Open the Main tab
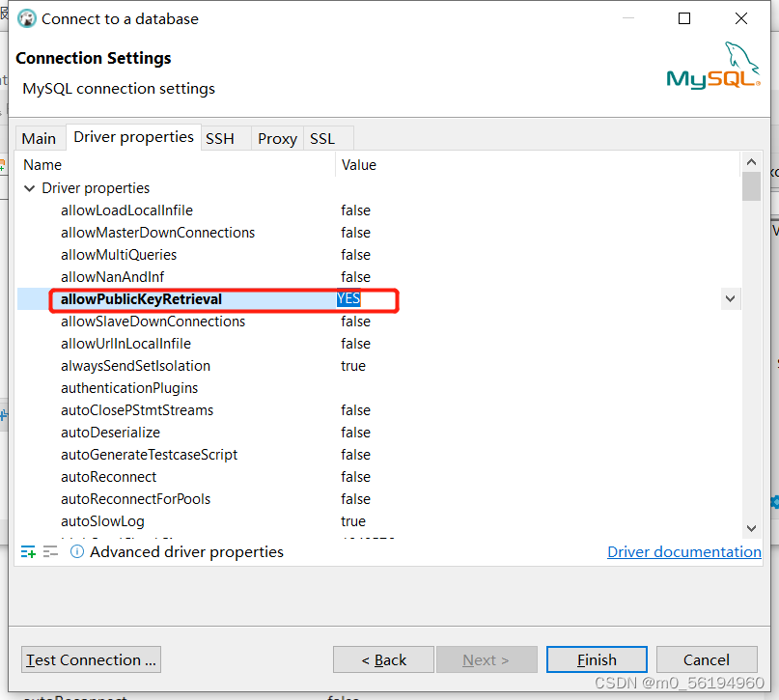This screenshot has height=700, width=779. click(x=40, y=138)
